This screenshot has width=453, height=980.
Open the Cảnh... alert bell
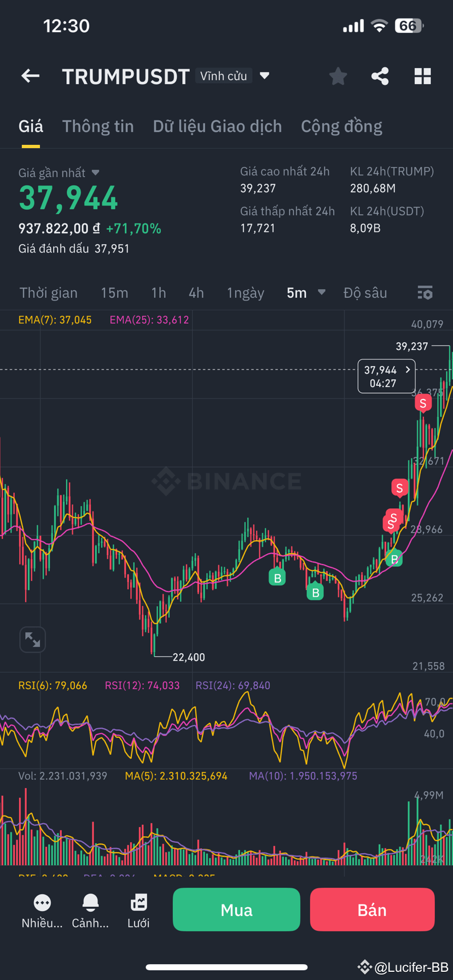click(x=90, y=902)
